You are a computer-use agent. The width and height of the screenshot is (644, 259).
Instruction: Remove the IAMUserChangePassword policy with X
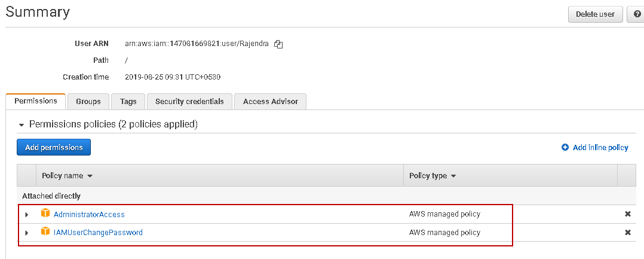point(628,233)
